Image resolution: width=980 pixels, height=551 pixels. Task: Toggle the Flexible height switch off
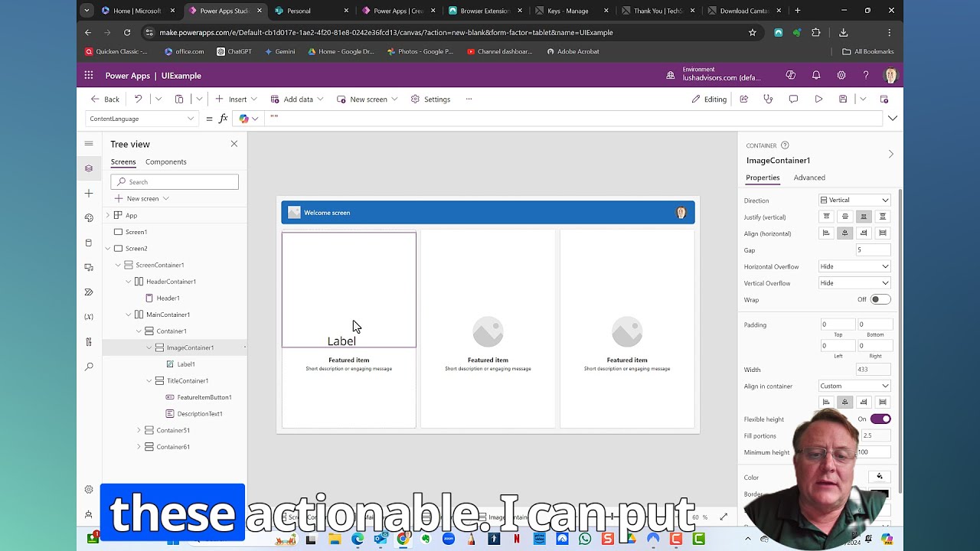[x=880, y=419]
